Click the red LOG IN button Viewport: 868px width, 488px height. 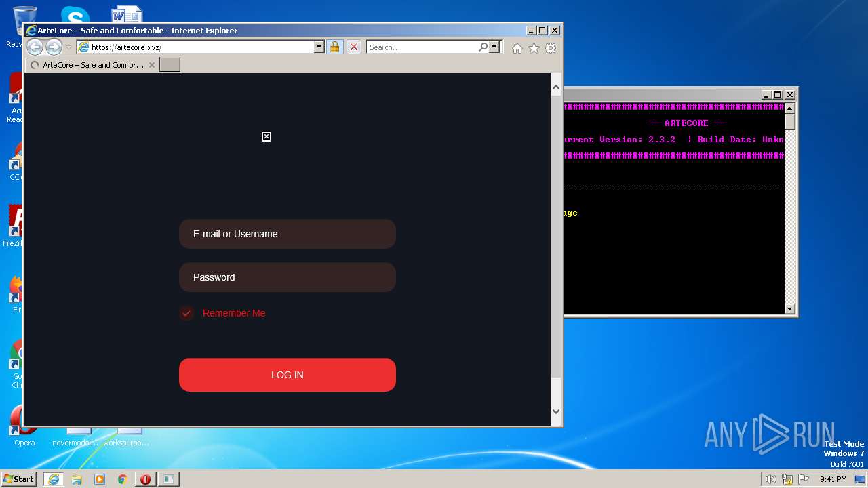tap(288, 375)
